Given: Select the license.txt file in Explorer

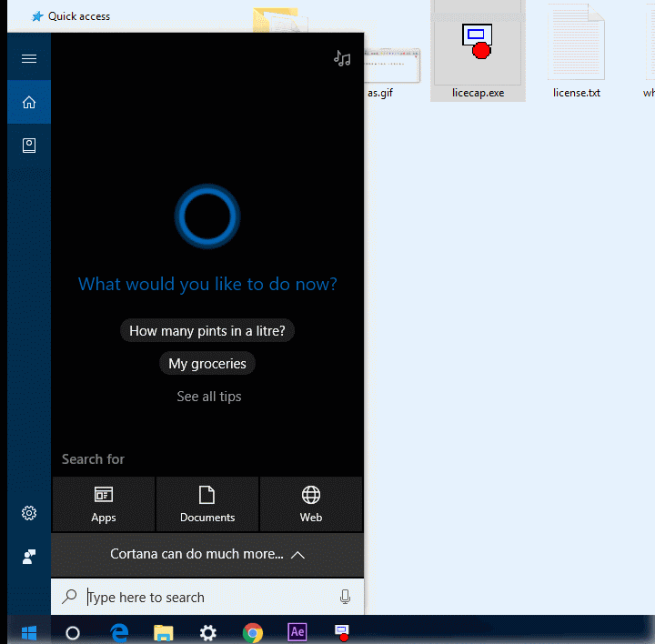Looking at the screenshot, I should click(577, 51).
